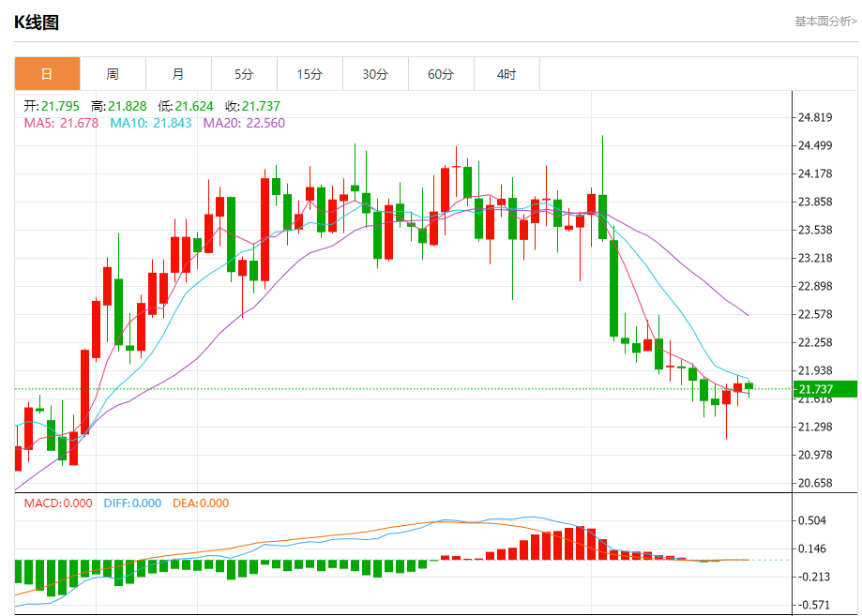The height and width of the screenshot is (616, 862).
Task: Click the MA10: 21.843 indicator label
Action: coord(151,123)
